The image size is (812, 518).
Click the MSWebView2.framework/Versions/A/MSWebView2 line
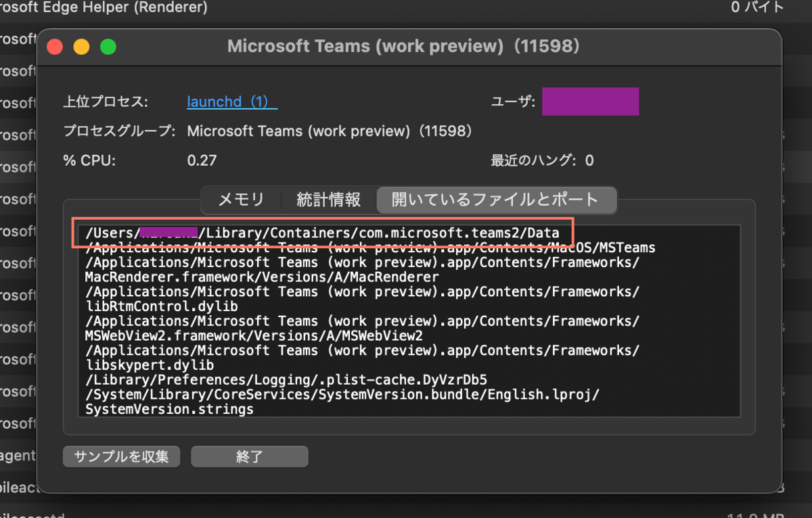254,336
